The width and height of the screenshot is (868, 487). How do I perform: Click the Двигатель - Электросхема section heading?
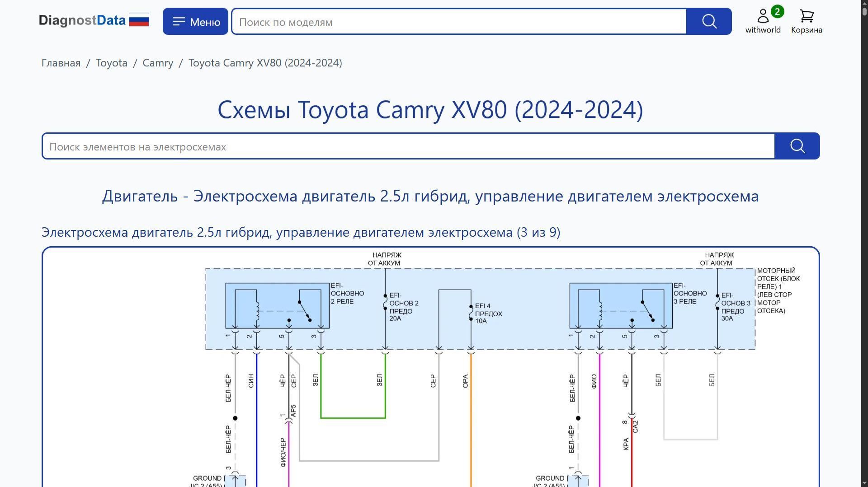click(x=430, y=196)
